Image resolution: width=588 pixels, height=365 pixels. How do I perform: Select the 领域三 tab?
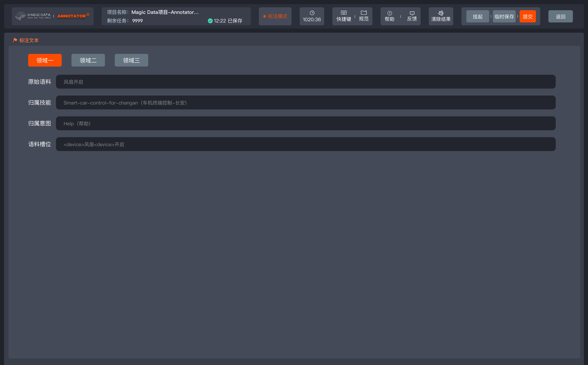pyautogui.click(x=131, y=60)
